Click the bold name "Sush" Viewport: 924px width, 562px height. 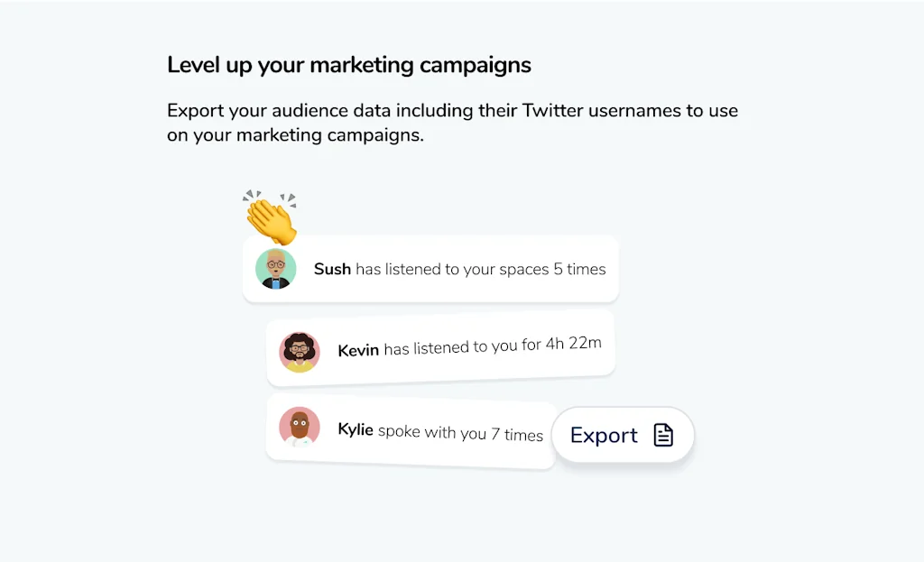click(x=332, y=269)
